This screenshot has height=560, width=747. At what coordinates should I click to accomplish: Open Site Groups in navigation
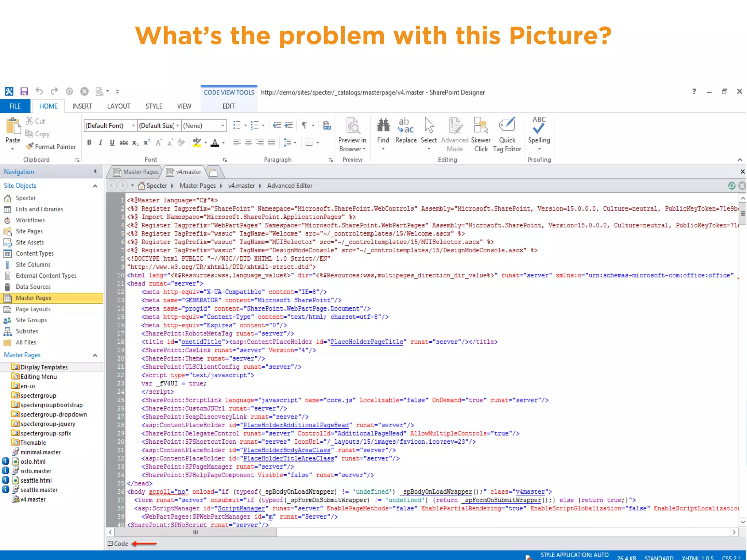click(31, 320)
